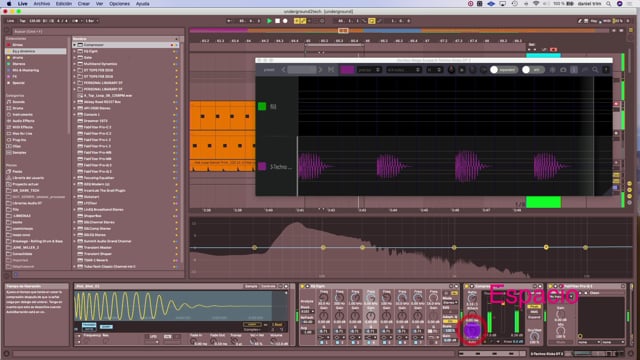Click the arrangement Record button
Viewport: 640px width, 360px height.
pos(285,21)
